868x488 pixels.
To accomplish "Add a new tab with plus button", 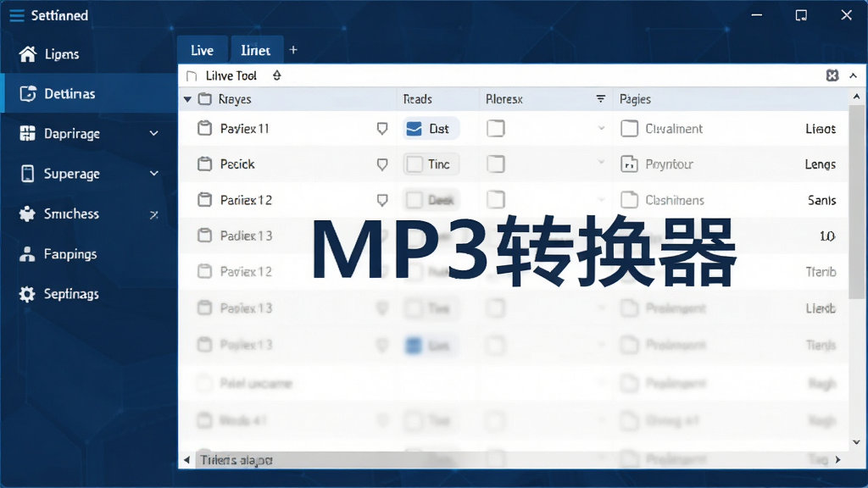I will tap(293, 50).
